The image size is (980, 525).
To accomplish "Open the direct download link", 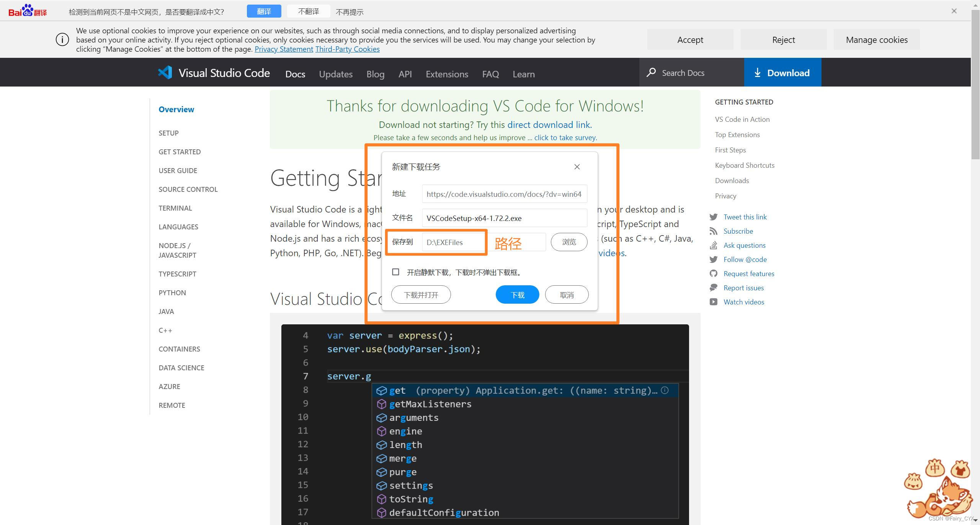I will (549, 125).
